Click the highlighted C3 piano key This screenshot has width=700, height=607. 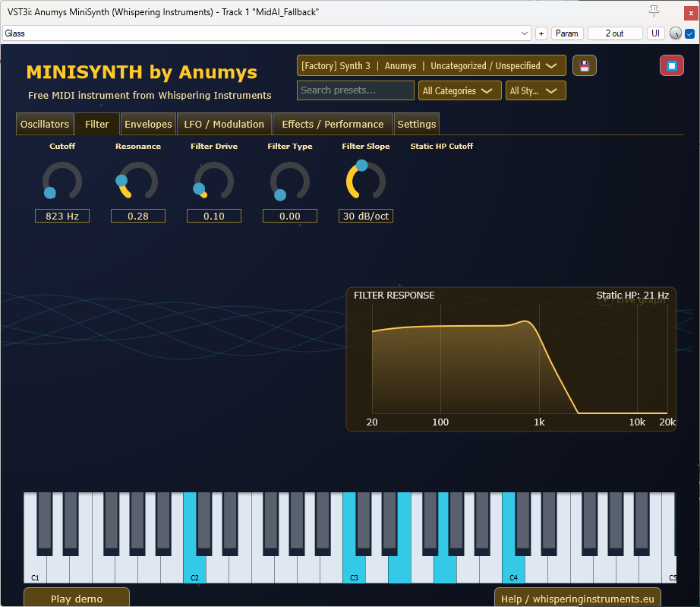354,570
